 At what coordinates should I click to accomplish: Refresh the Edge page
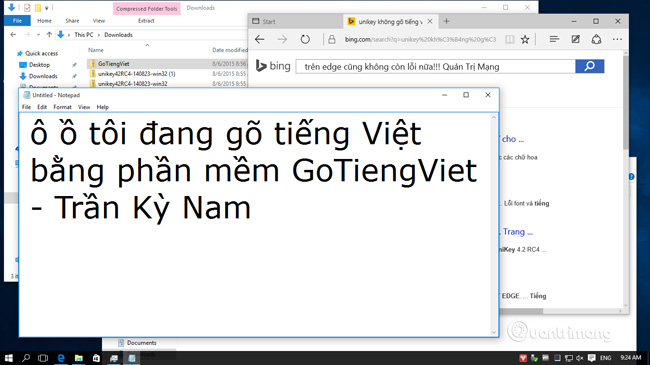[x=305, y=39]
